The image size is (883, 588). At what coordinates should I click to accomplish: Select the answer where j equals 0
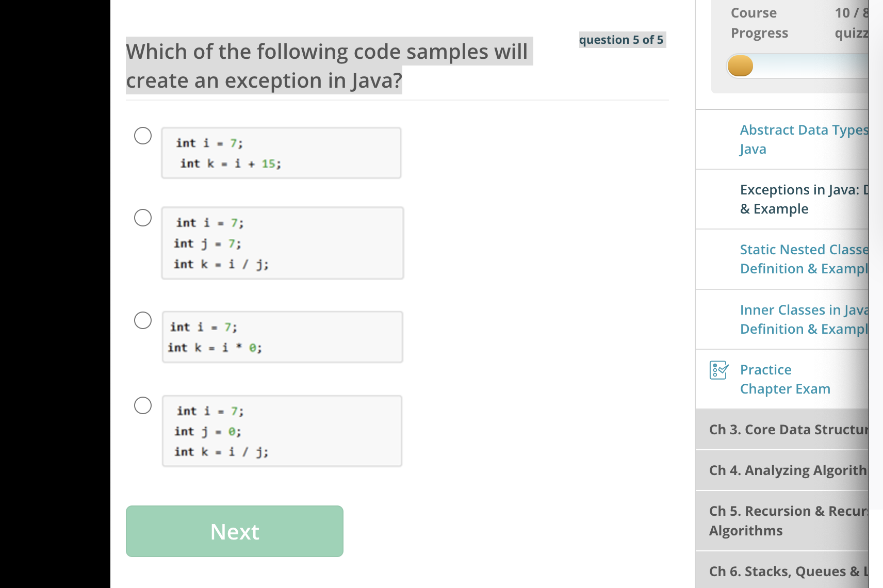pyautogui.click(x=143, y=405)
